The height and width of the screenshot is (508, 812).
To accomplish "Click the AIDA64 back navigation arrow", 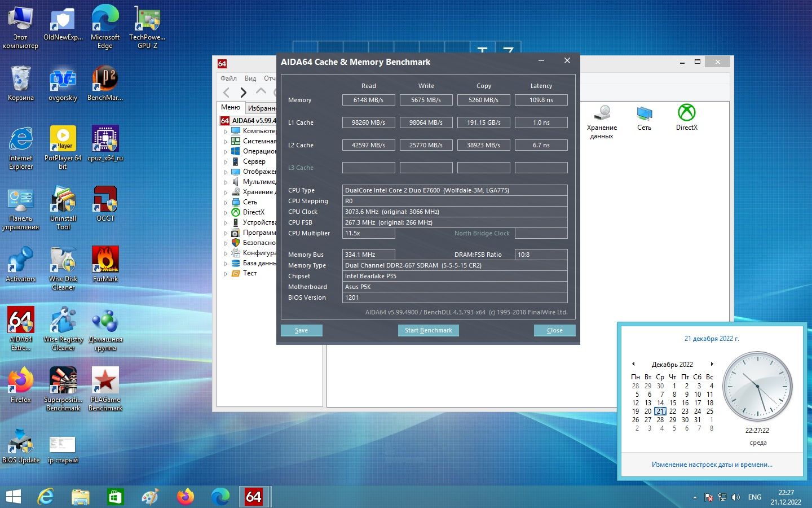I will (x=227, y=92).
